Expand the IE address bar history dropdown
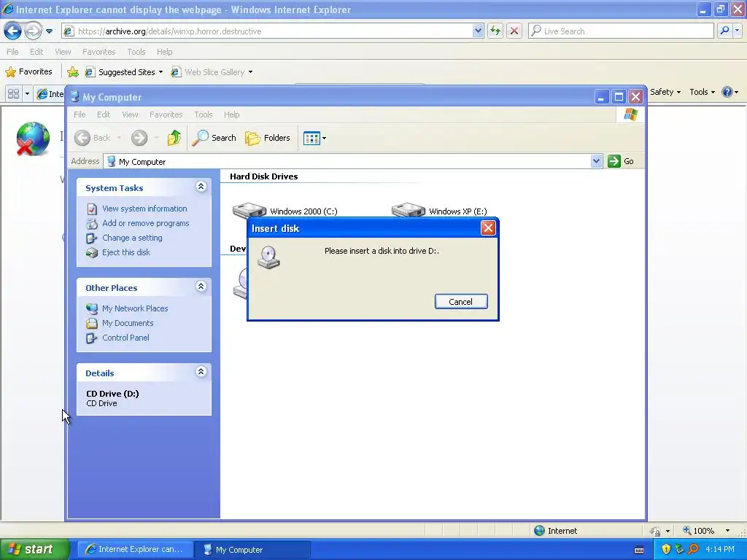Screen dimensions: 747x560 478,31
